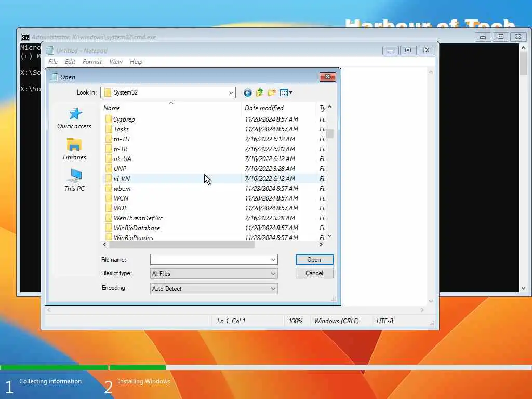
Task: Close the Open dialog
Action: [x=327, y=77]
